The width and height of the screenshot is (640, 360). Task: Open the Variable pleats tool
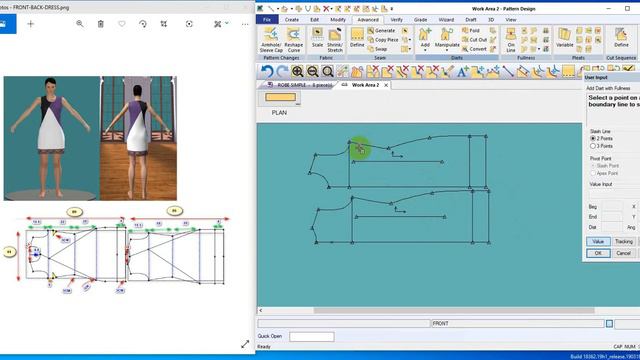point(564,38)
